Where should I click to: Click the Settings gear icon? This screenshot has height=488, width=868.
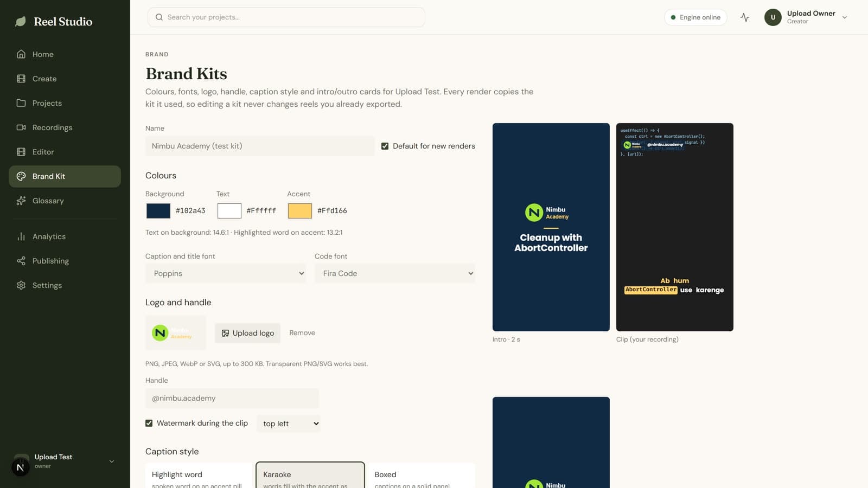point(21,285)
